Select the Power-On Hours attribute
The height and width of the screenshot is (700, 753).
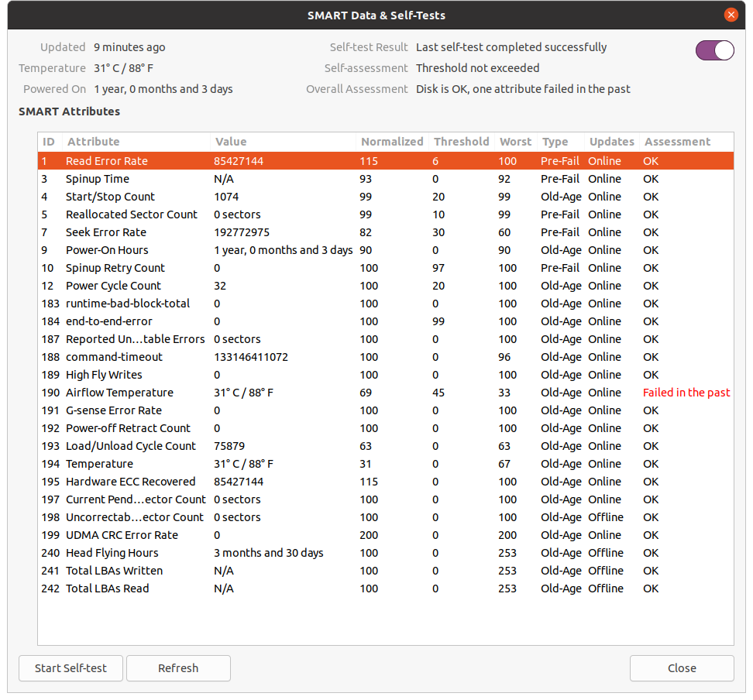386,249
